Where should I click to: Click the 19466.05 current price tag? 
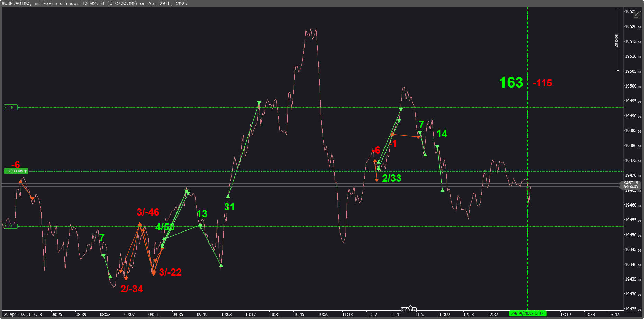point(630,186)
